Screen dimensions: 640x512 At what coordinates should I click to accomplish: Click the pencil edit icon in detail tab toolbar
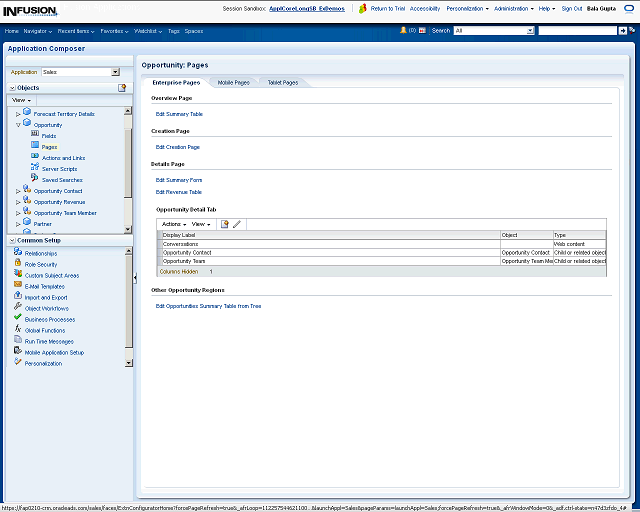pyautogui.click(x=237, y=224)
